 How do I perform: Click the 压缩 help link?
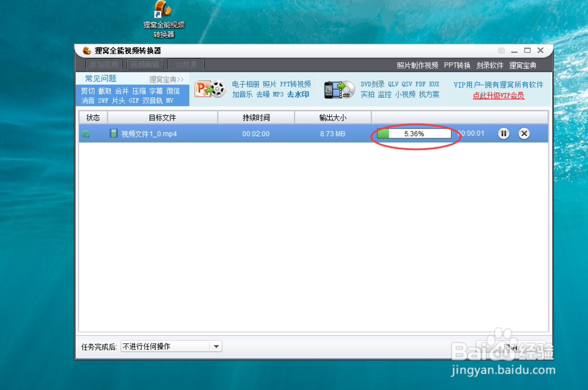point(139,91)
